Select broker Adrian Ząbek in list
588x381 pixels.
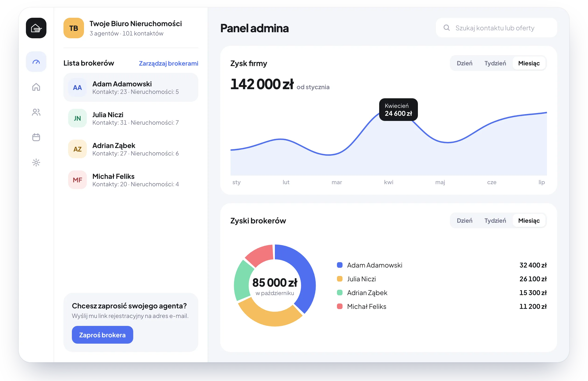(131, 149)
